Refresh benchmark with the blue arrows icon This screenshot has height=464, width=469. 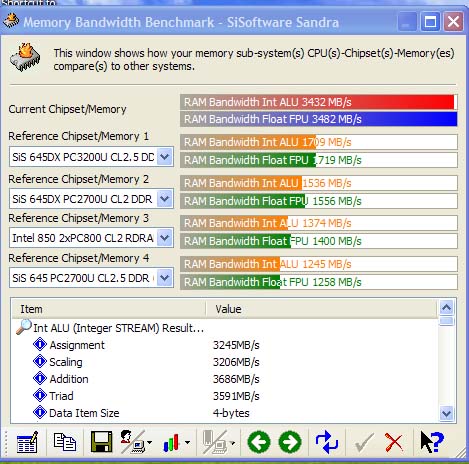[x=327, y=442]
